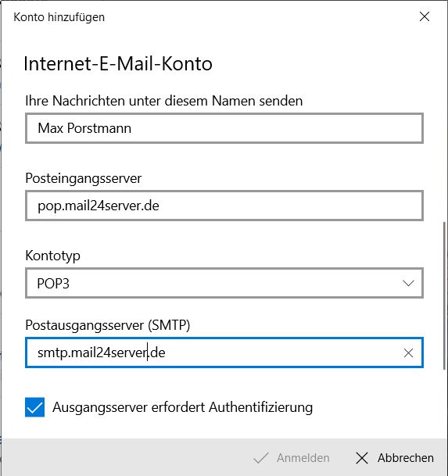Click the Konto hinzufügen window title
The image size is (448, 476).
pos(59,17)
